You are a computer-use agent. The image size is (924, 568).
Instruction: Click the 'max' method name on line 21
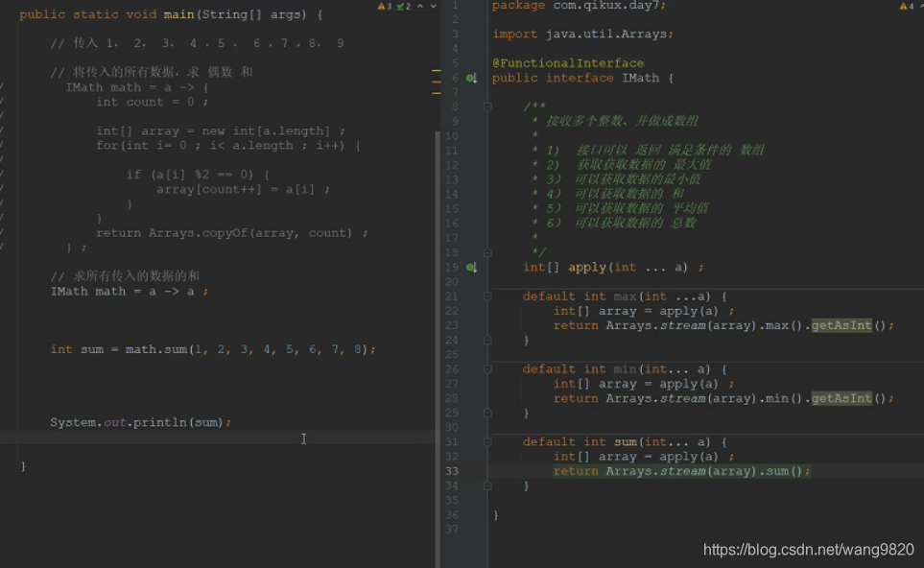(x=625, y=296)
